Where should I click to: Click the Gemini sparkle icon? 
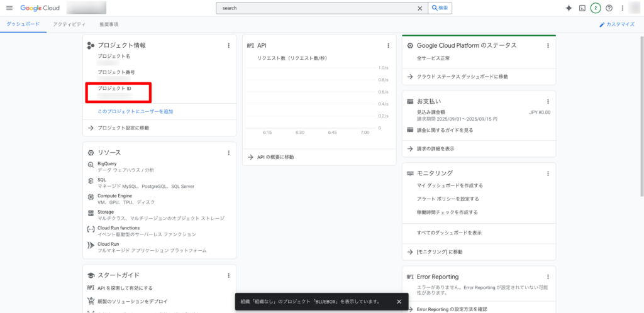[569, 8]
